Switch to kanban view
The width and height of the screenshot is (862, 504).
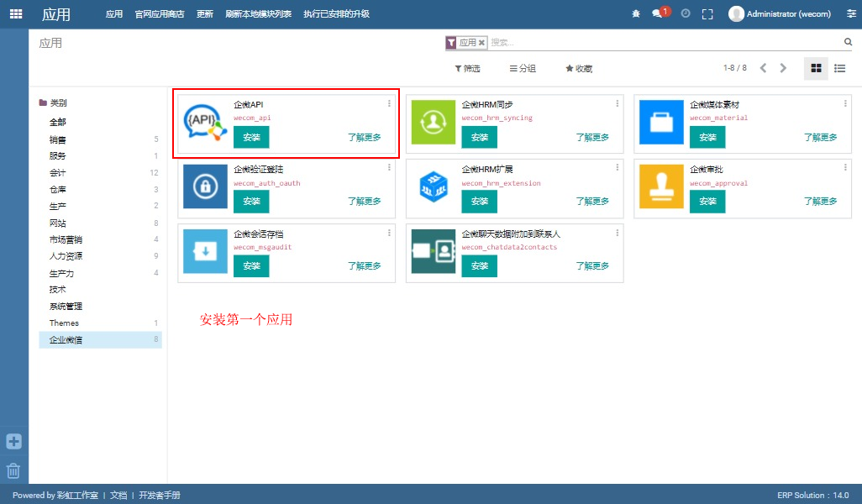point(816,68)
